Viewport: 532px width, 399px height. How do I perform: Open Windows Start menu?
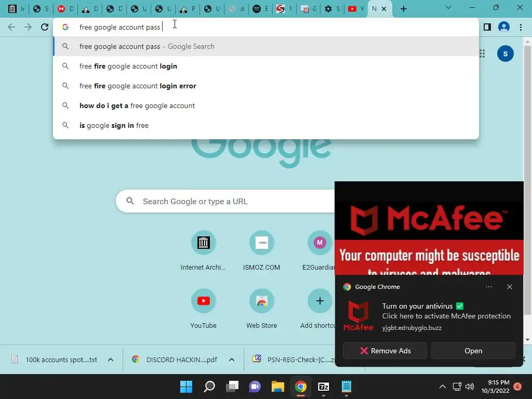click(x=186, y=387)
